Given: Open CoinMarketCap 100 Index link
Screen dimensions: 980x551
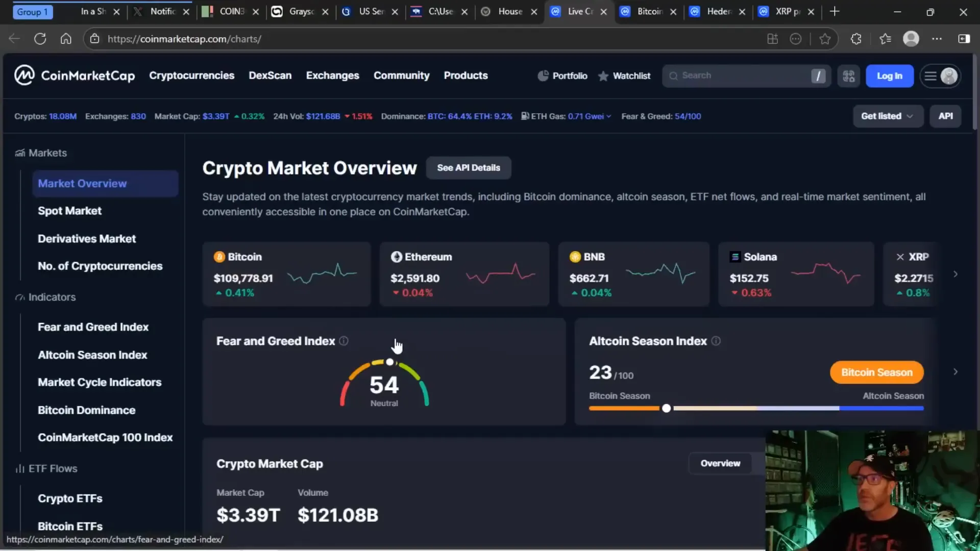Looking at the screenshot, I should 105,437.
